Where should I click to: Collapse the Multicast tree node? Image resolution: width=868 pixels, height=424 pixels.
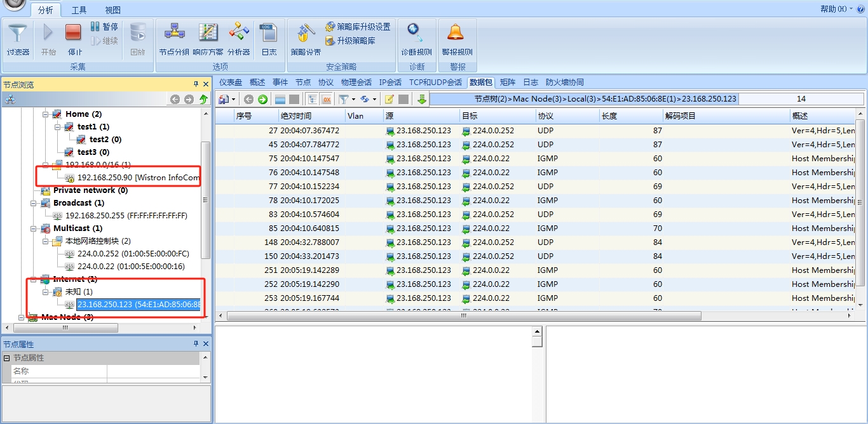tap(34, 229)
